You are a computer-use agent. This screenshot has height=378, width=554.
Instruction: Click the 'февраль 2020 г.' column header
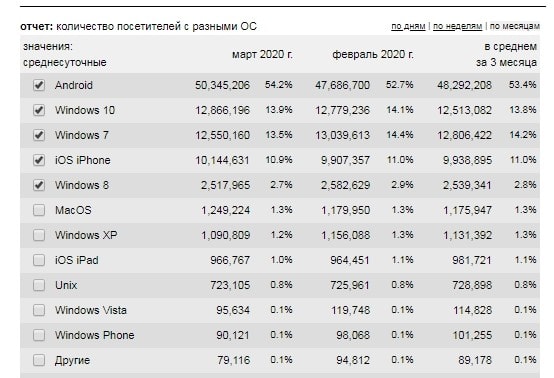(x=373, y=54)
